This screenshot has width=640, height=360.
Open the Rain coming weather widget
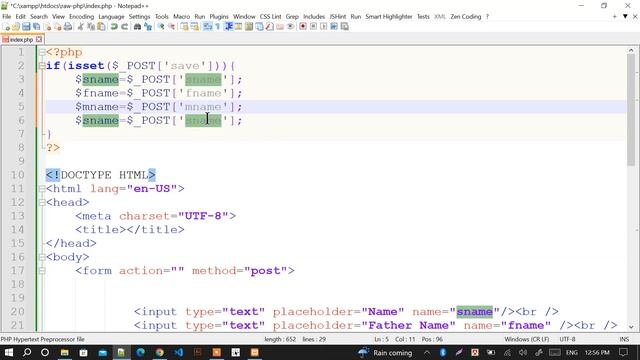(385, 352)
